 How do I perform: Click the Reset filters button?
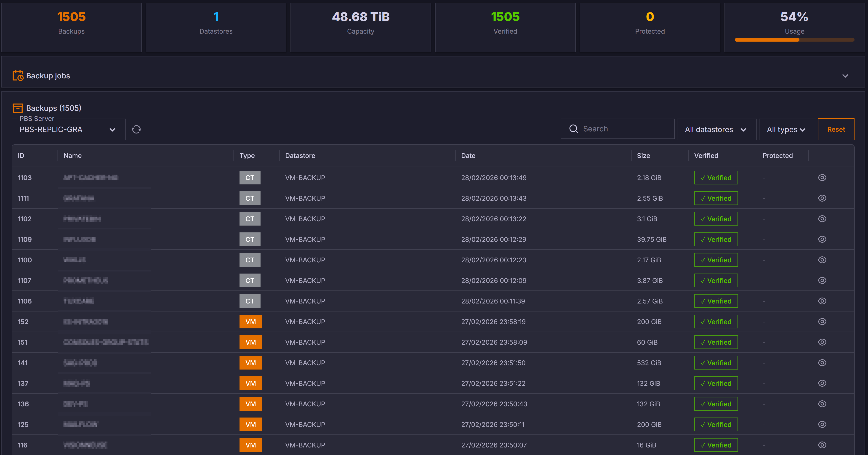[x=836, y=129]
